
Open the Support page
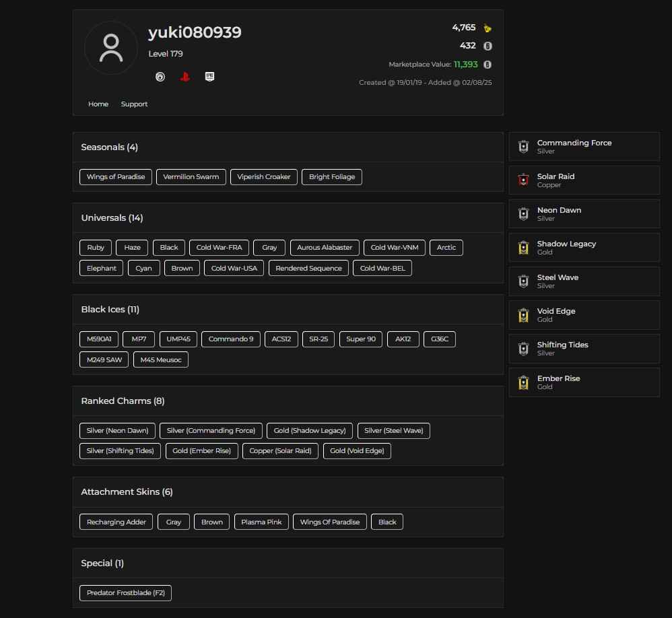[134, 104]
